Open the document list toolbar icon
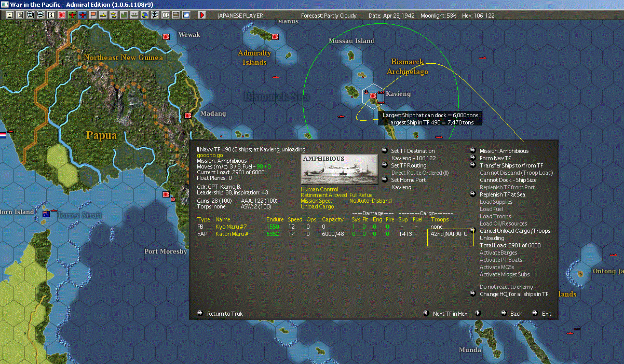Viewport: 624px width, 364px height. tap(20, 15)
